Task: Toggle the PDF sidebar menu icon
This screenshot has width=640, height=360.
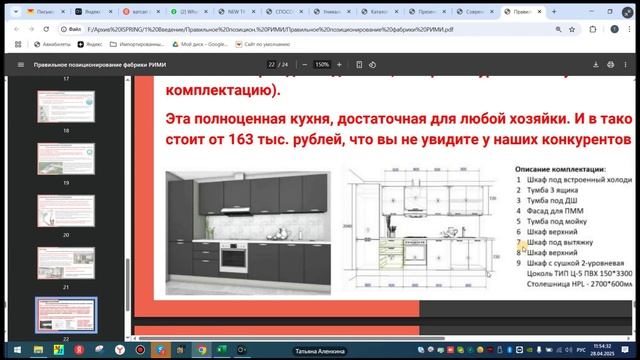Action: [21, 64]
